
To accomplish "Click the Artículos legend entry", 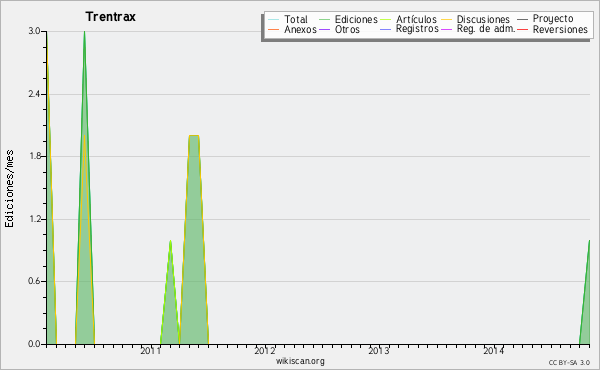I will click(408, 19).
